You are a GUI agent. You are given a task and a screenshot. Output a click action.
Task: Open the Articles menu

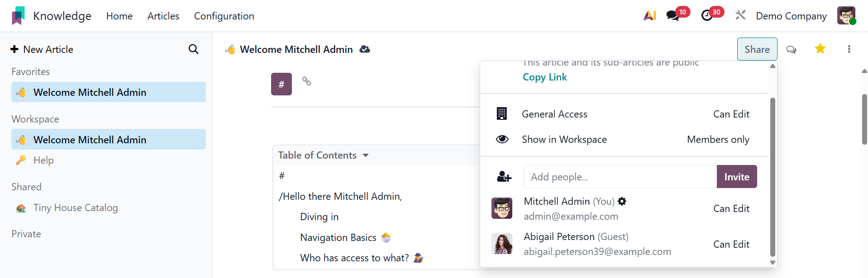163,16
